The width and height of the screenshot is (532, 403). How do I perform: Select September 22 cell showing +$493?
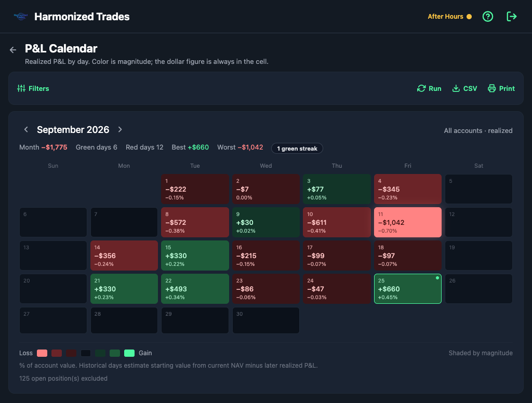(x=195, y=289)
